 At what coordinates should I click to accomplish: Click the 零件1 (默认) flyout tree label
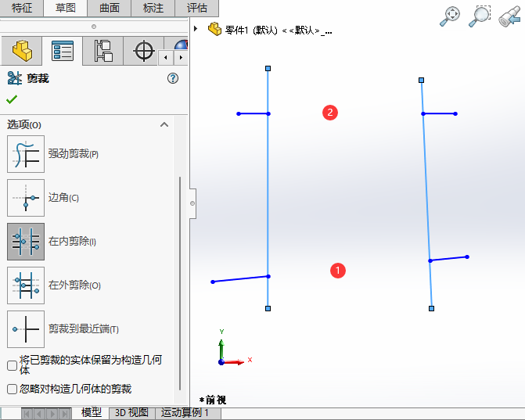[279, 31]
